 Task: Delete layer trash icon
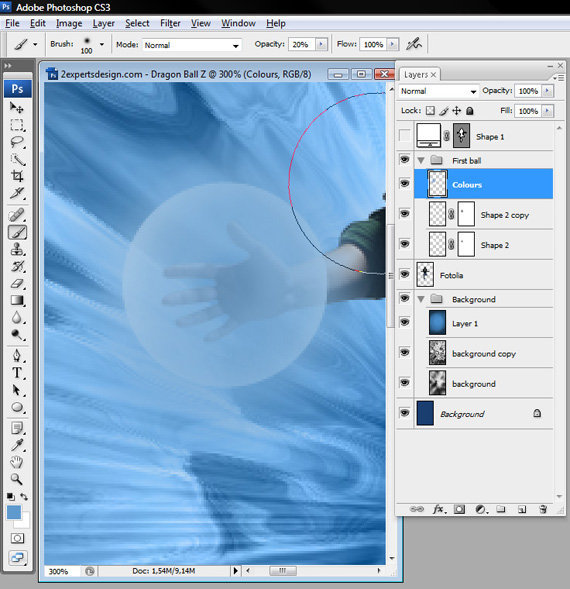tap(543, 509)
